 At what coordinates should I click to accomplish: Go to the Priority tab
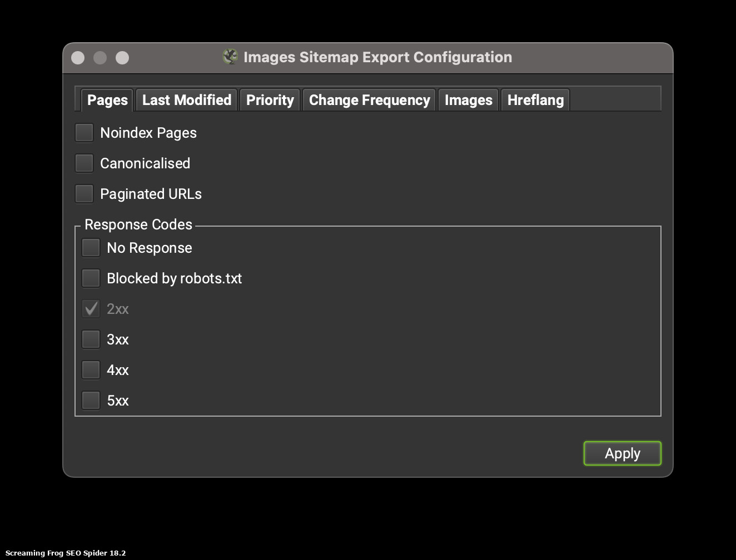point(270,100)
